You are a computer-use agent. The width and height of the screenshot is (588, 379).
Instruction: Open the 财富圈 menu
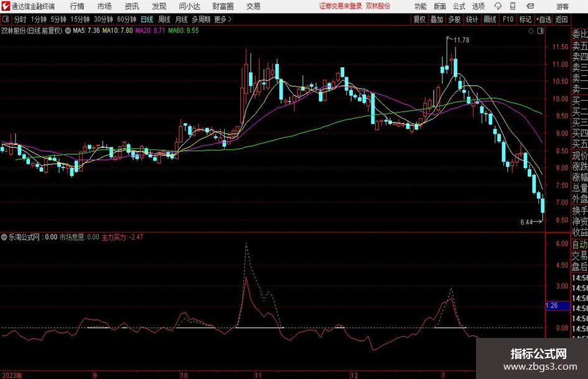[223, 6]
